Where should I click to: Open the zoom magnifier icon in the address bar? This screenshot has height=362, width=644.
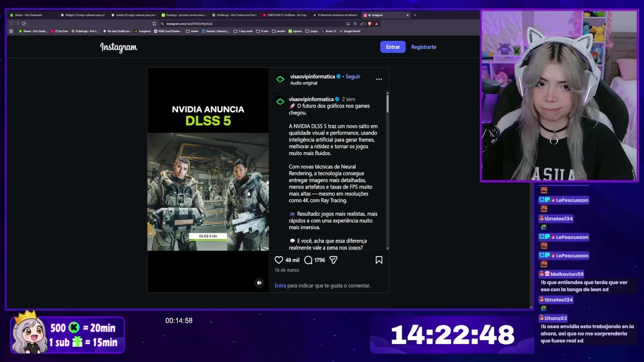(x=355, y=24)
